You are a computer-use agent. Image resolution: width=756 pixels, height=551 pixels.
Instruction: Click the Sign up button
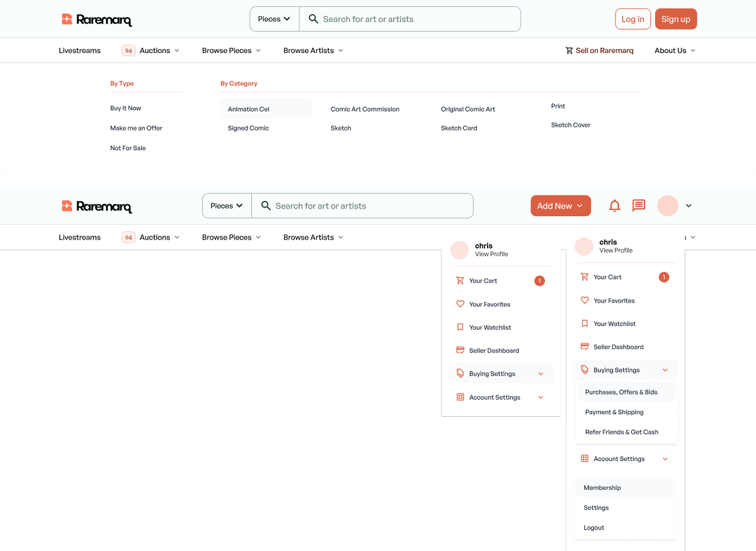pyautogui.click(x=675, y=19)
